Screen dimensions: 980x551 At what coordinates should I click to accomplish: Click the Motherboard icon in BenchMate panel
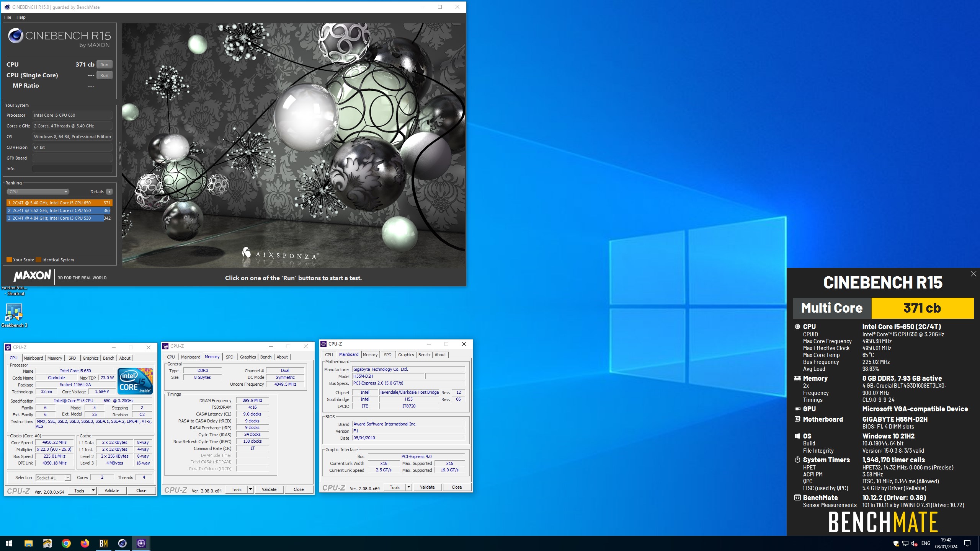click(797, 419)
